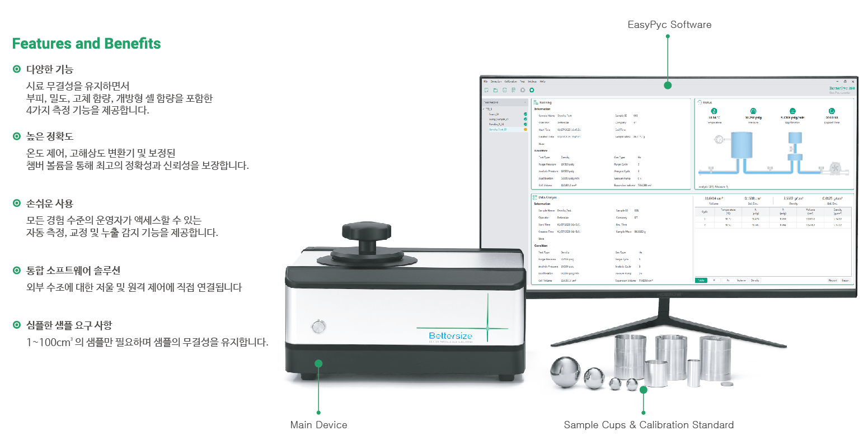
Task: Click the Open folder toolbar icon
Action: tap(495, 90)
